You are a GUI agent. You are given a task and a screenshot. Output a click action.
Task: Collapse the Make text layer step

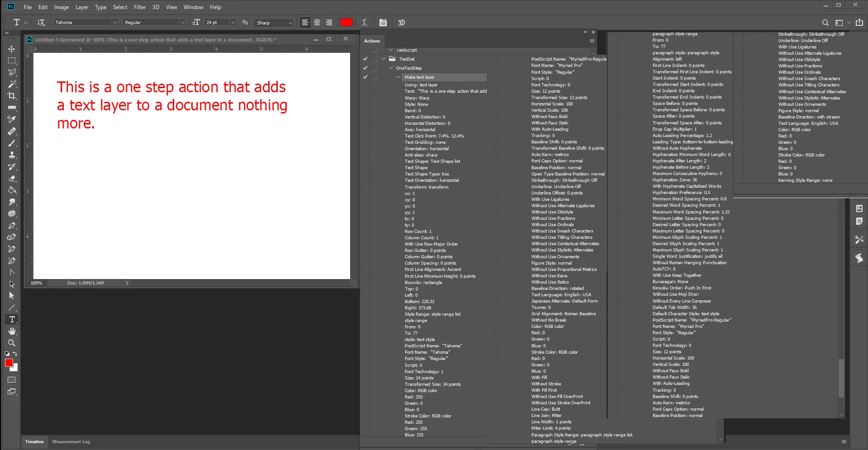click(x=398, y=77)
